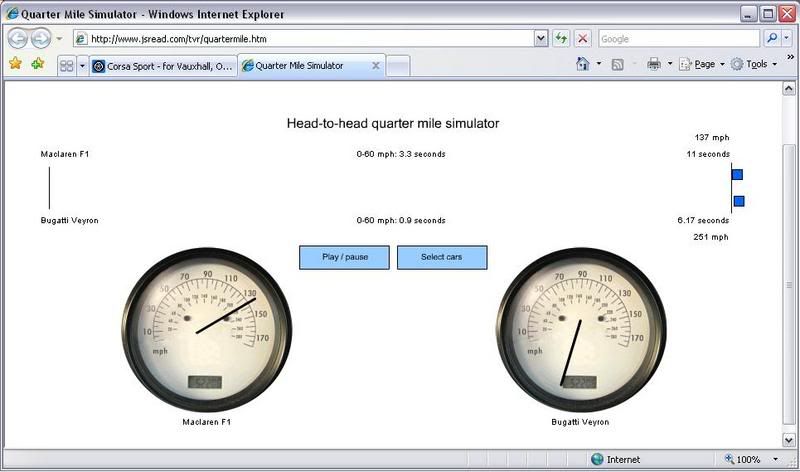
Task: Click the Add to Favorites icon
Action: (38, 64)
